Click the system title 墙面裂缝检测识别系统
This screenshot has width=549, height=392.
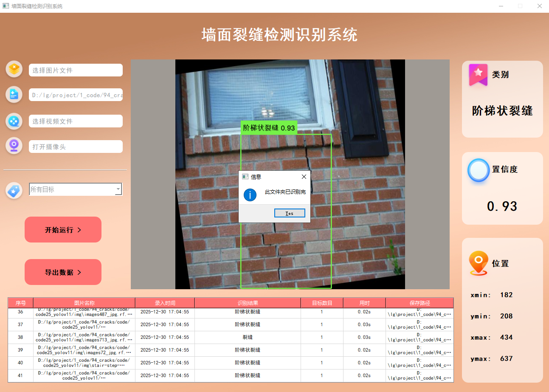click(x=279, y=35)
